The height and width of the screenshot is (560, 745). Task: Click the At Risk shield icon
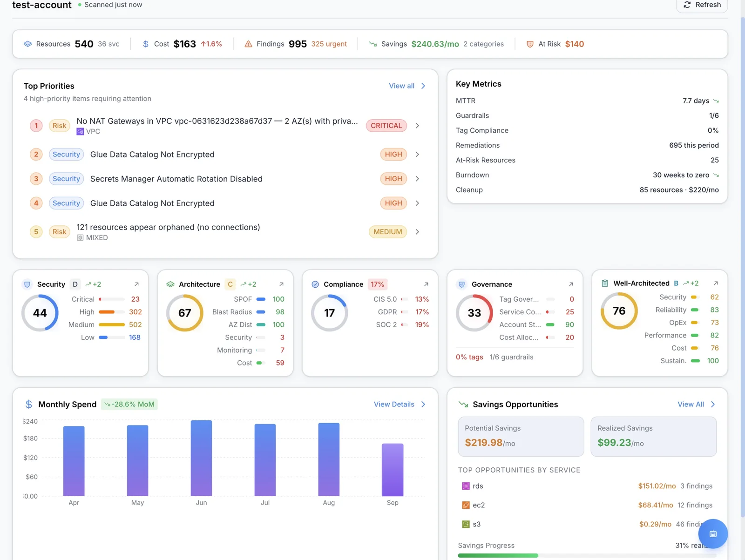tap(530, 44)
